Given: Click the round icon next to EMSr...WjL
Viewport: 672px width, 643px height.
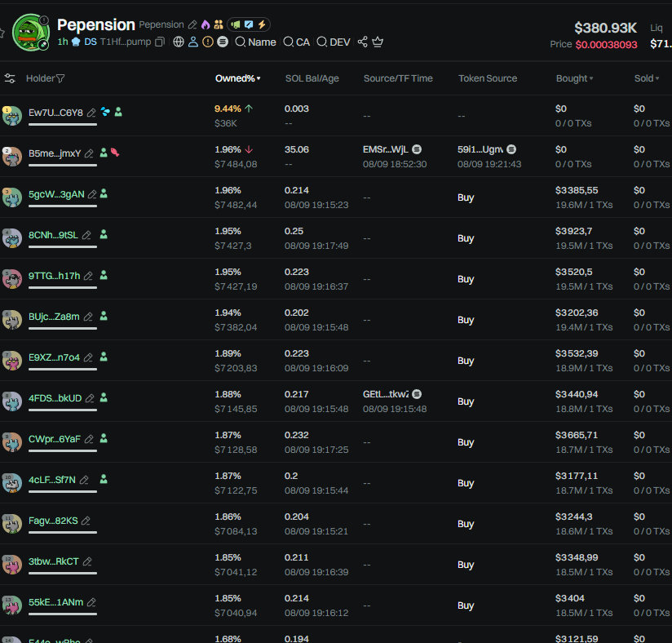Looking at the screenshot, I should [x=417, y=149].
